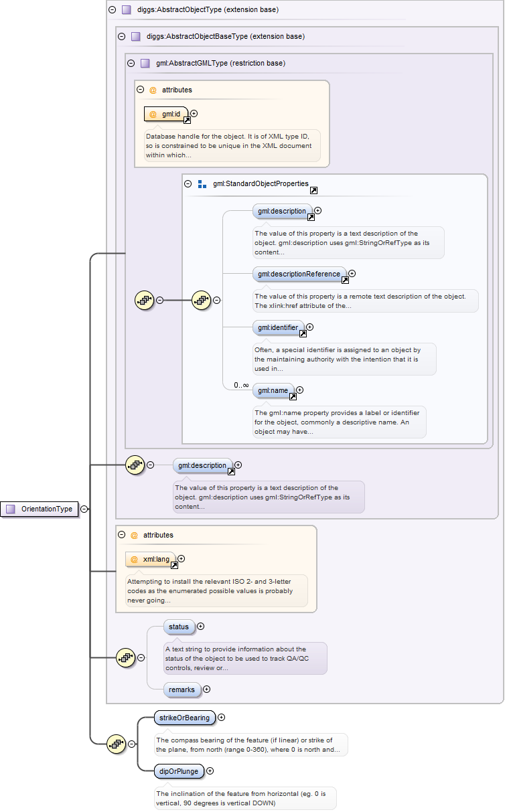Select the gml:identifier element box
505x812 pixels.
(278, 327)
